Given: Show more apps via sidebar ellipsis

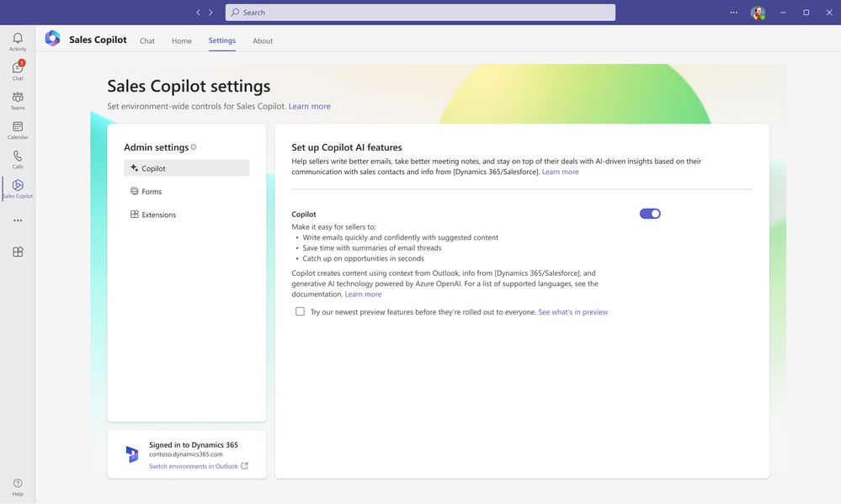Looking at the screenshot, I should coord(18,220).
